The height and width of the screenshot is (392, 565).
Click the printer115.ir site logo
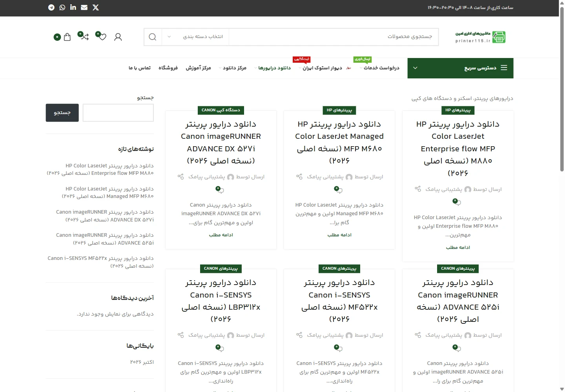pos(480,37)
